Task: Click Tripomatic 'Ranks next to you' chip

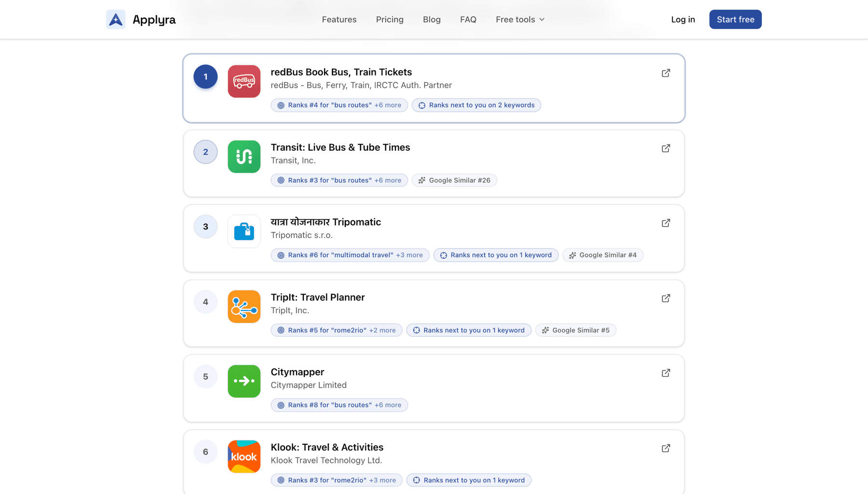Action: tap(496, 255)
